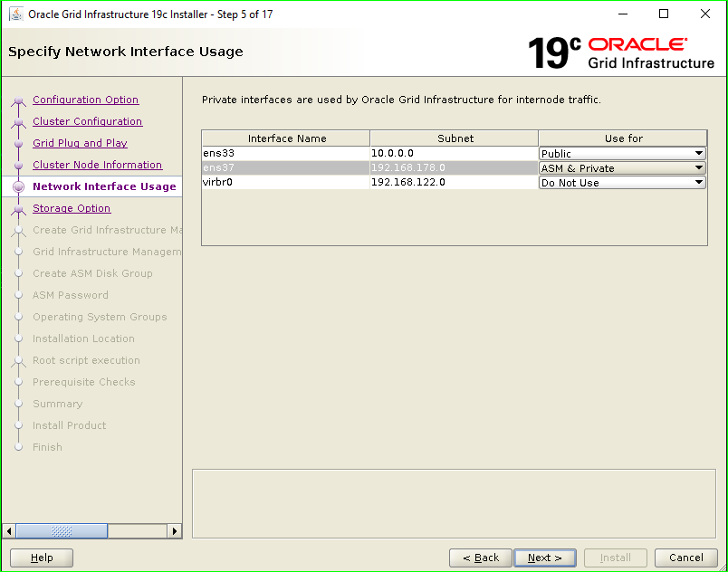Click subnet cell 192.168.122.0

click(x=454, y=182)
